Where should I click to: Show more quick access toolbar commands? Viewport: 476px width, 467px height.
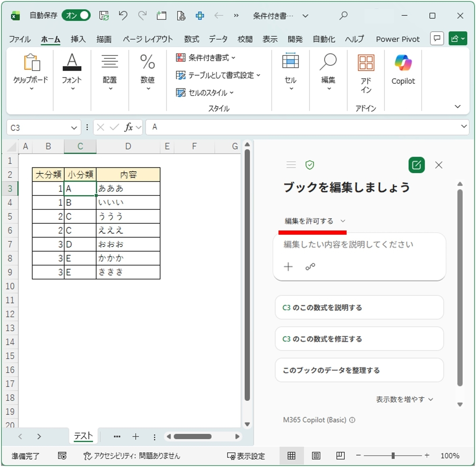pos(236,15)
